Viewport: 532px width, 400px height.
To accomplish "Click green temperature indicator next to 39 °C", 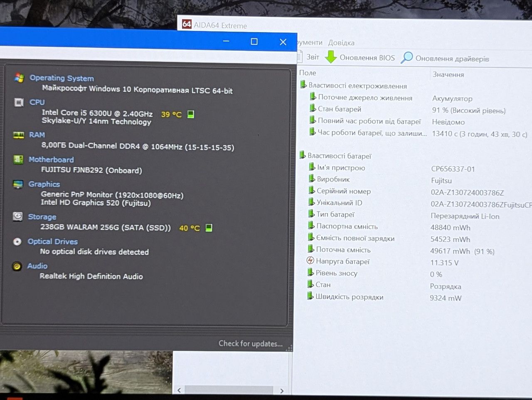I will coord(191,114).
